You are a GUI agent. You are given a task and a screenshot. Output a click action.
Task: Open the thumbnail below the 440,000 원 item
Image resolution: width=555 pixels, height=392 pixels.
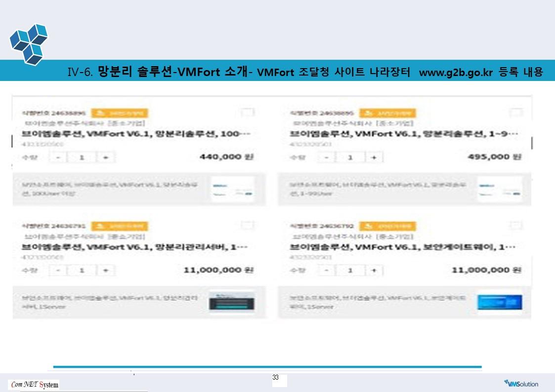[x=233, y=190]
